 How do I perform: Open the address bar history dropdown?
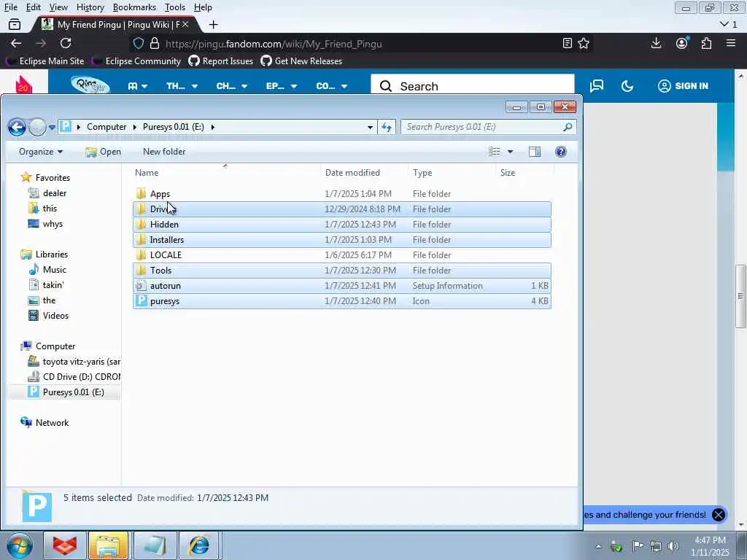[x=370, y=127]
